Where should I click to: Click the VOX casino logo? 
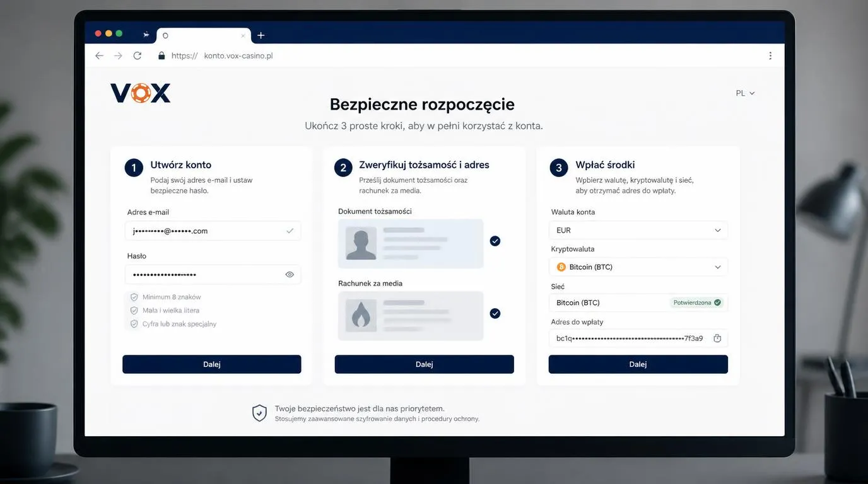click(x=140, y=93)
